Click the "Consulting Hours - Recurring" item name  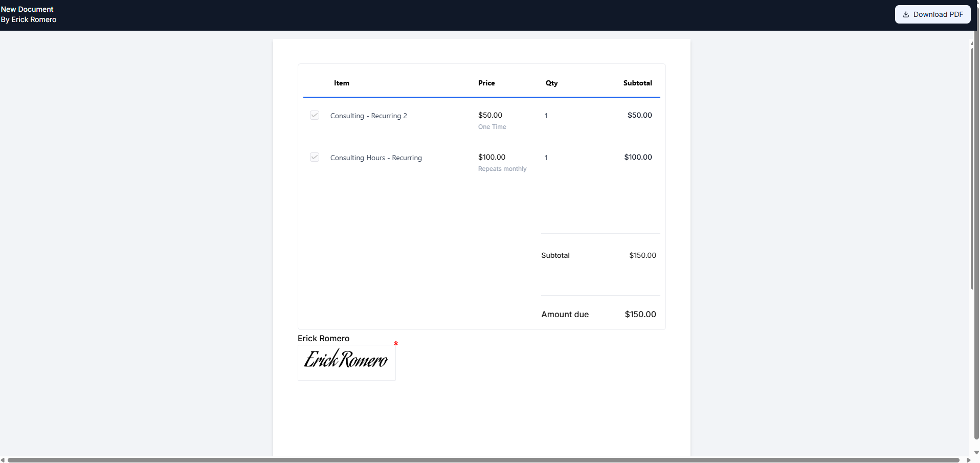tap(376, 158)
